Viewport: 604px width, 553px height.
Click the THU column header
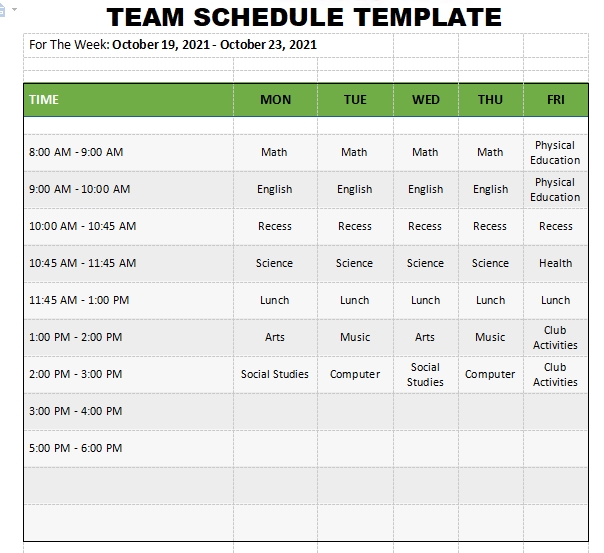coord(490,100)
